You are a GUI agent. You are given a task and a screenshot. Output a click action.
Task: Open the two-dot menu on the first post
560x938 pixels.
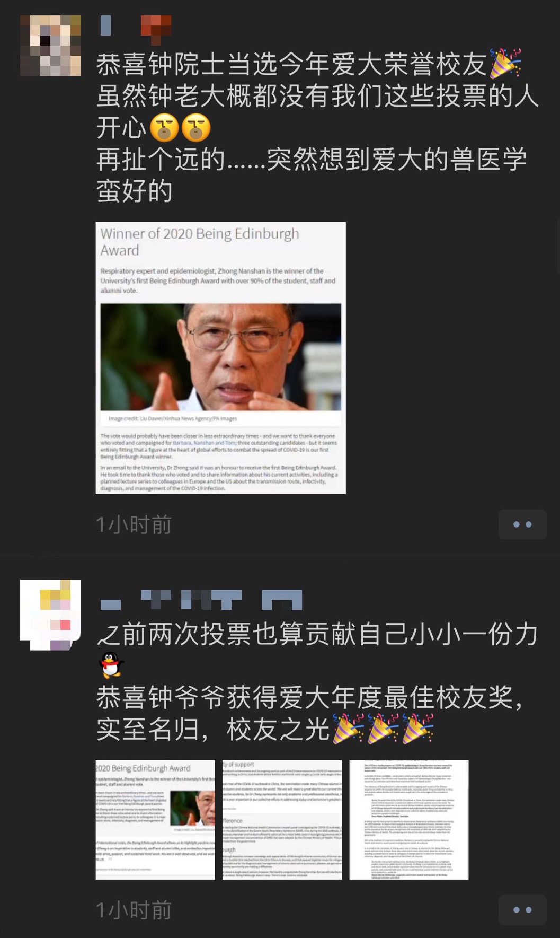[522, 524]
